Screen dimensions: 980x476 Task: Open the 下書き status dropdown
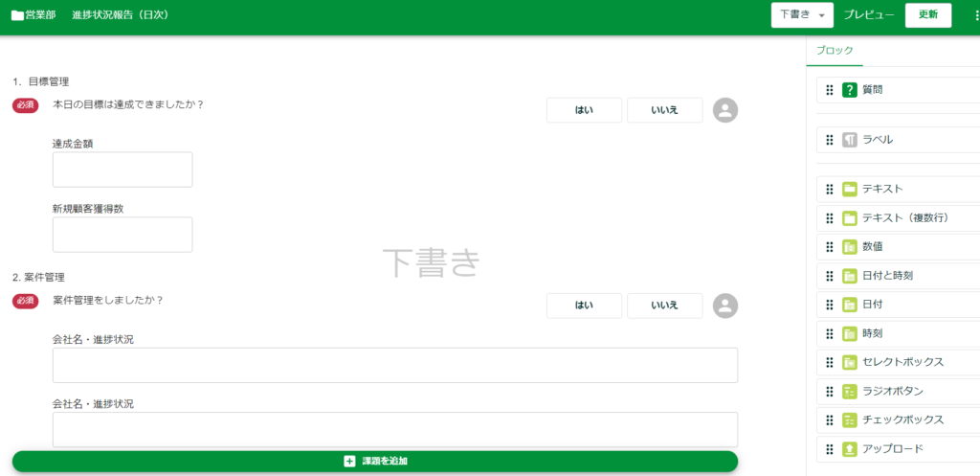coord(802,15)
